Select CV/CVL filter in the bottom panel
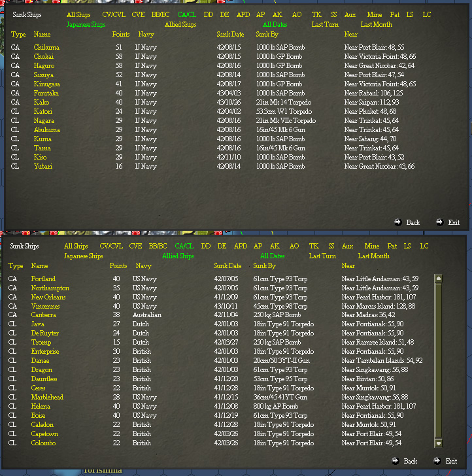The width and height of the screenshot is (472, 476). pyautogui.click(x=111, y=246)
